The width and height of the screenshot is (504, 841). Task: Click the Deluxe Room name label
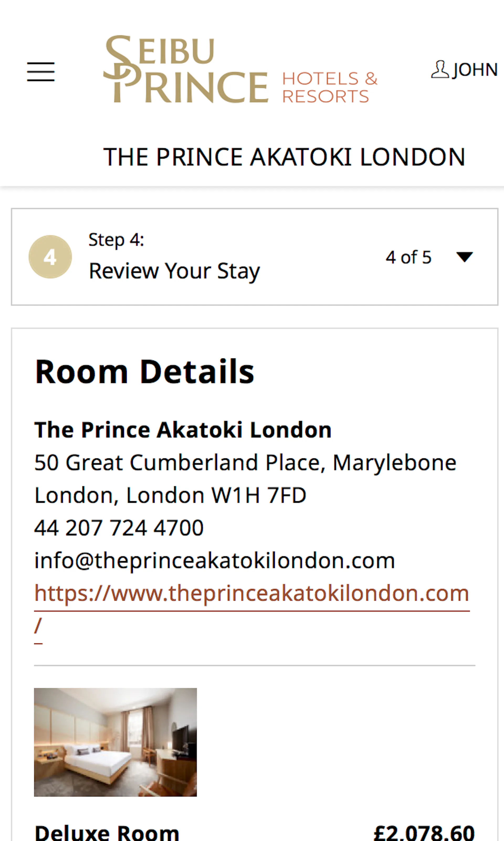click(x=107, y=833)
